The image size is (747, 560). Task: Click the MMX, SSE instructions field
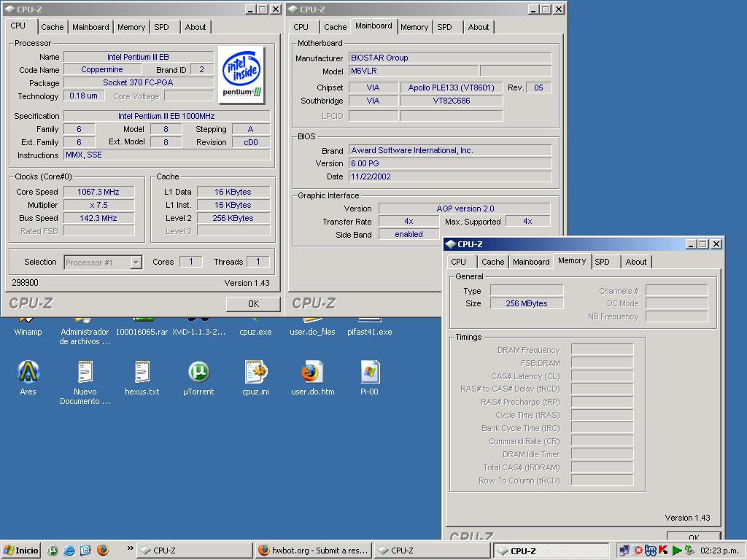tap(167, 155)
